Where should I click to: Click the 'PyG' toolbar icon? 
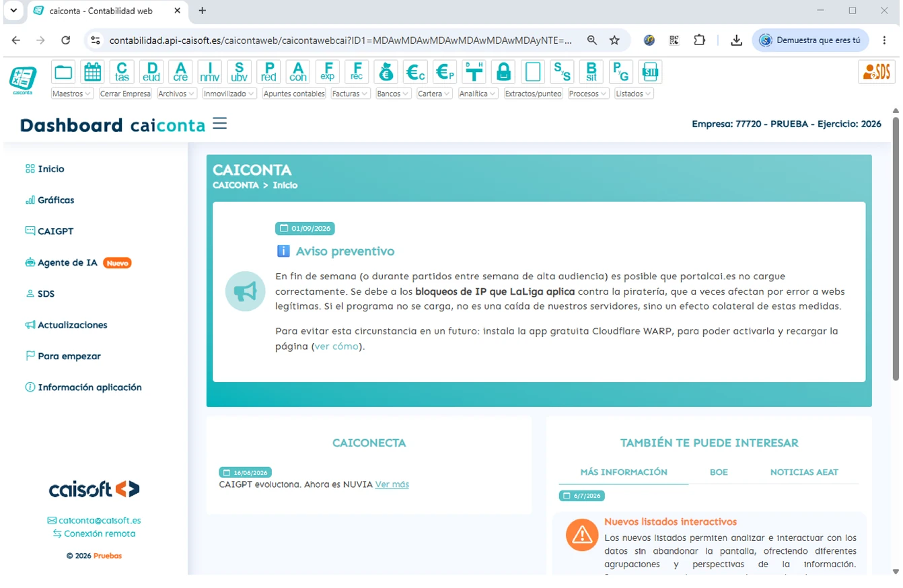point(621,72)
